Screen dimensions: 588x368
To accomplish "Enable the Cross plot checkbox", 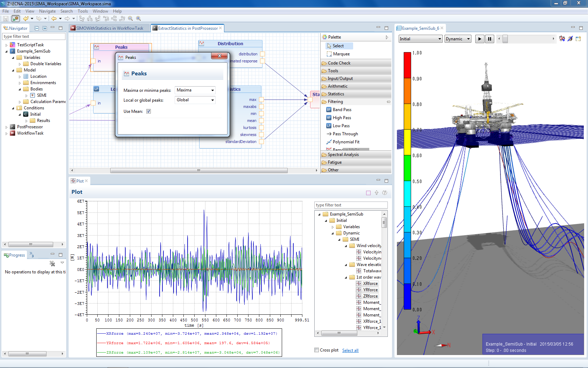I will coord(317,350).
